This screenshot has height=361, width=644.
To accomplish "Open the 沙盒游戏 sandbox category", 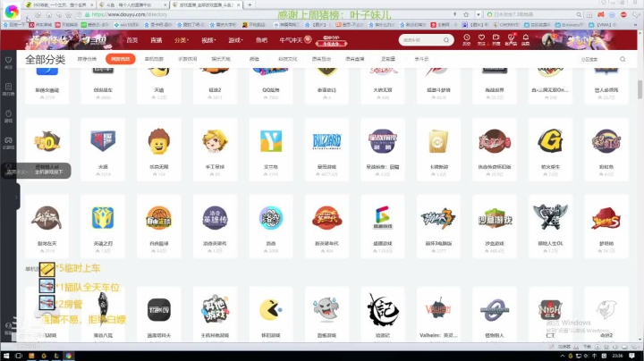I will tap(494, 226).
